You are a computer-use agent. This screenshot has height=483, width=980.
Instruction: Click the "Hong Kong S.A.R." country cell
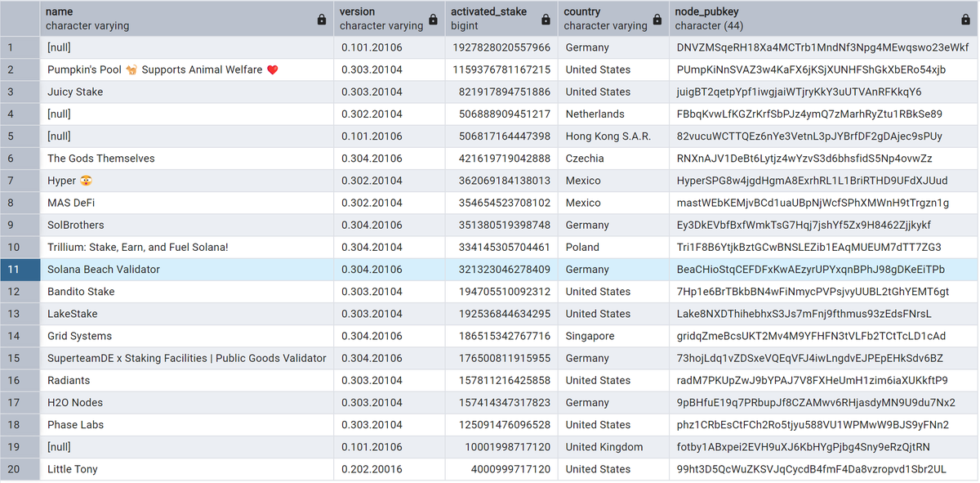click(612, 136)
